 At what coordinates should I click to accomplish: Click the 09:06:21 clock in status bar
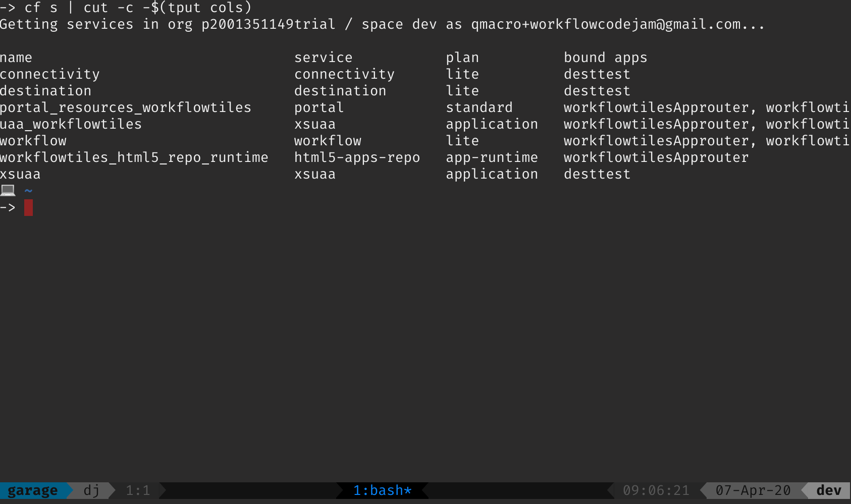(x=656, y=490)
